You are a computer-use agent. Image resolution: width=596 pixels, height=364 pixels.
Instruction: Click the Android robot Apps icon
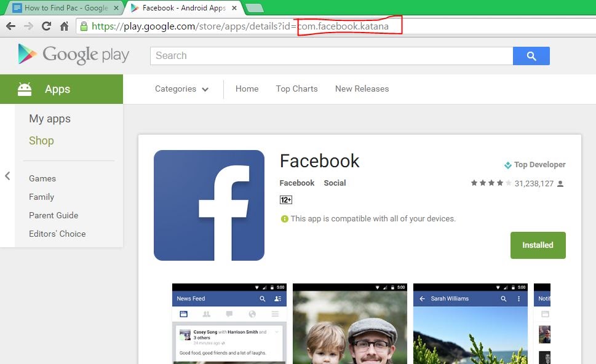tap(25, 89)
